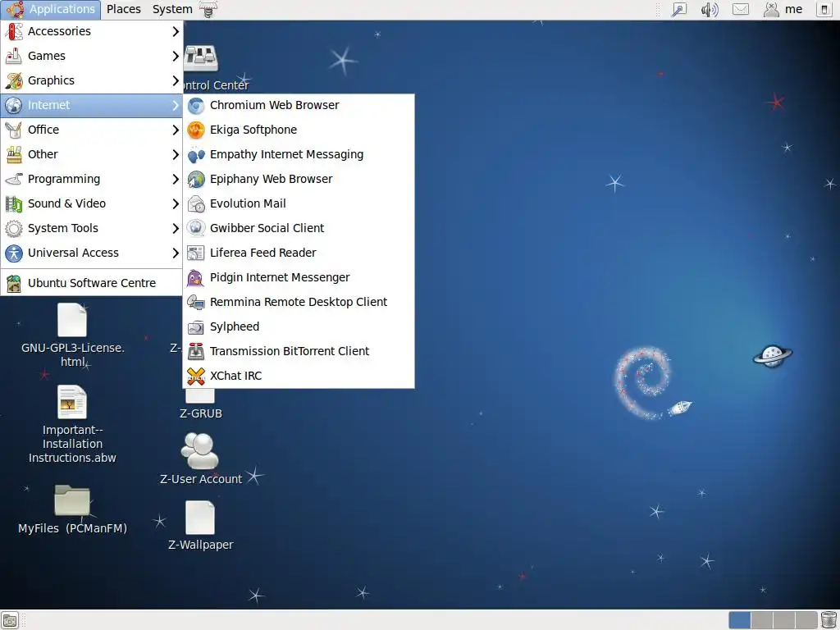Click the 'me' user indicator
This screenshot has width=840, height=630.
793,10
